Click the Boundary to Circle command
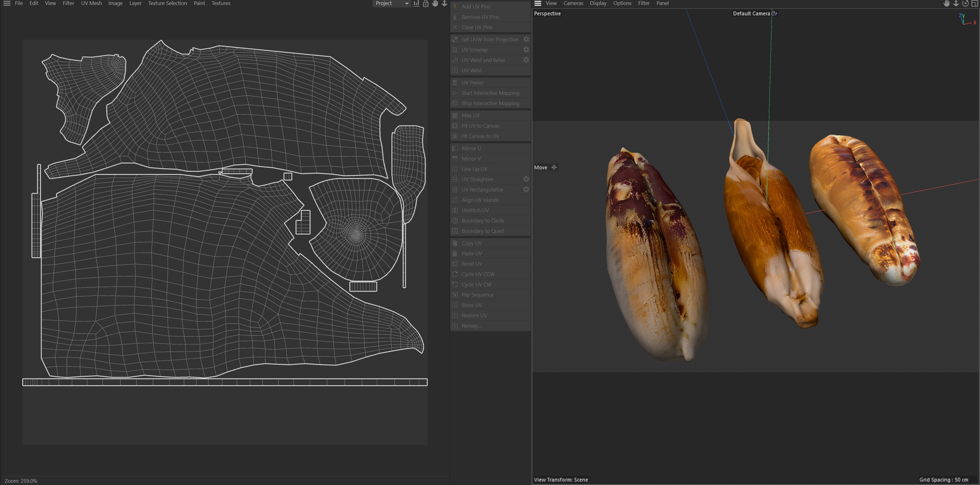Screen dimensions: 980x485 pos(482,221)
